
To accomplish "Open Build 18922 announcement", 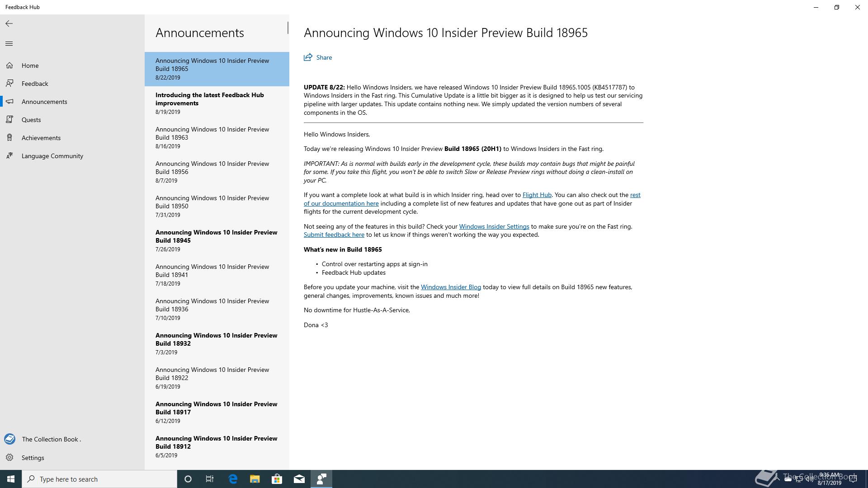I will pos(217,378).
